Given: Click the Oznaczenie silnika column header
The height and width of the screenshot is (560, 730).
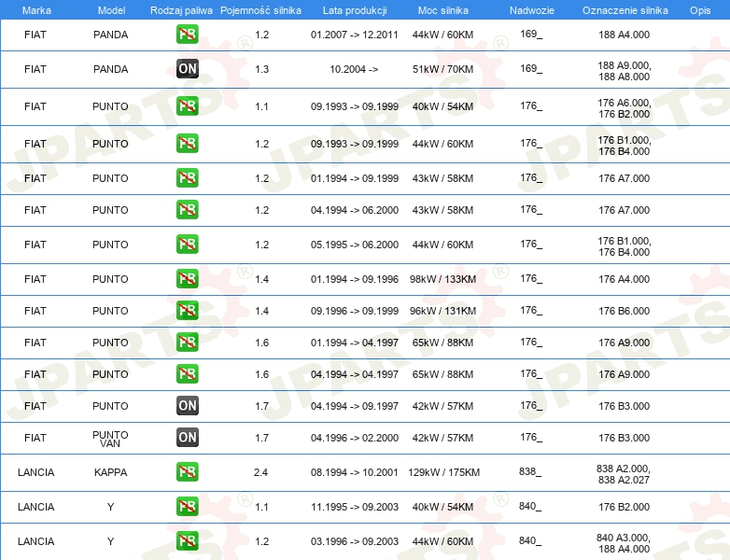Looking at the screenshot, I should pos(625,10).
